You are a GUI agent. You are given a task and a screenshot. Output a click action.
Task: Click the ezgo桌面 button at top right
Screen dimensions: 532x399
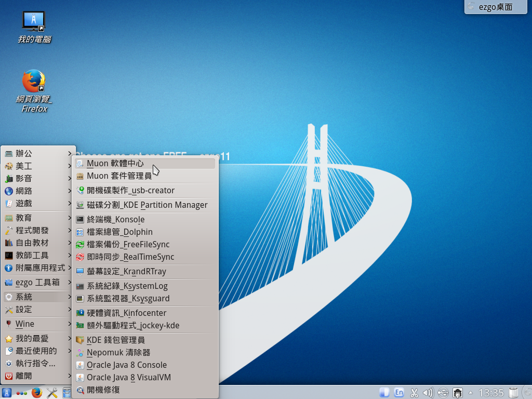pos(496,7)
